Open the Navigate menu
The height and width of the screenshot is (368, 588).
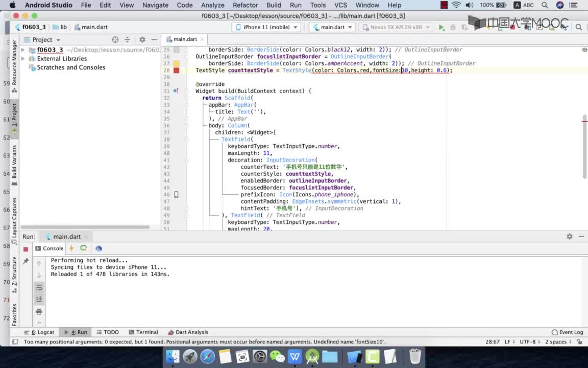pyautogui.click(x=155, y=5)
